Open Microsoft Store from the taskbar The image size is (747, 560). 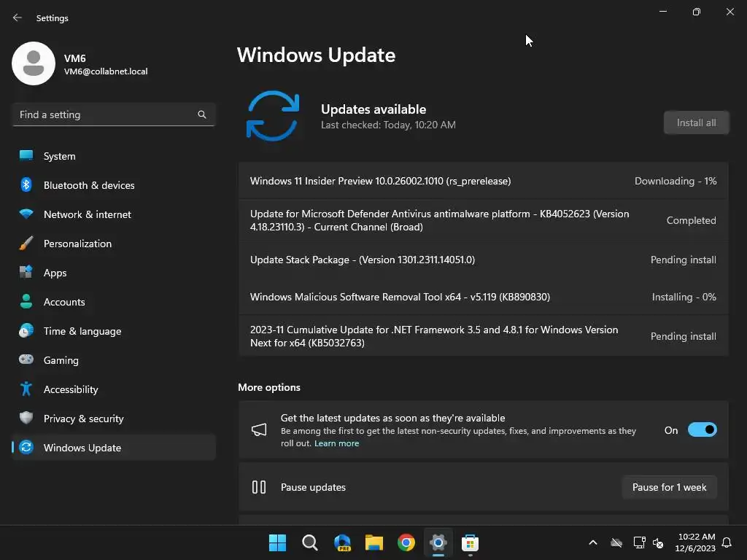[x=470, y=542]
